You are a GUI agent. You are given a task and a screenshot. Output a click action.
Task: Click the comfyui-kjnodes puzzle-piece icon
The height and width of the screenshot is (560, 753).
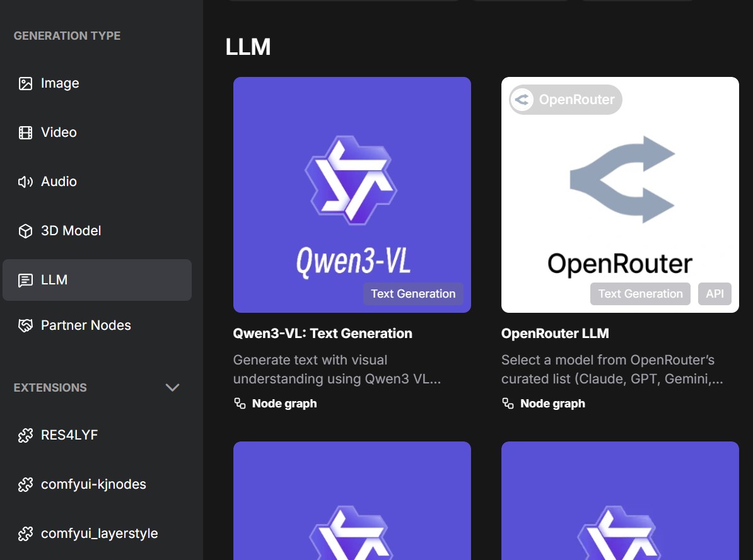coord(25,484)
